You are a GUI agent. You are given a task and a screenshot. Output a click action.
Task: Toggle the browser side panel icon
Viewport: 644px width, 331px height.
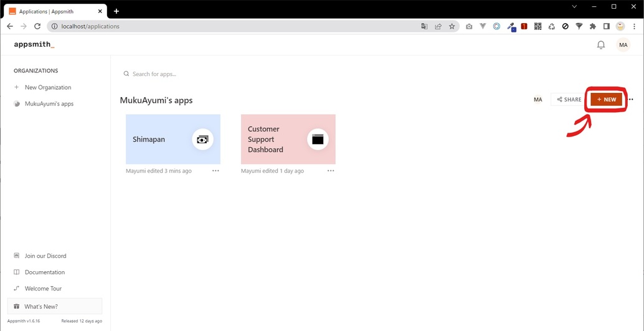point(606,26)
